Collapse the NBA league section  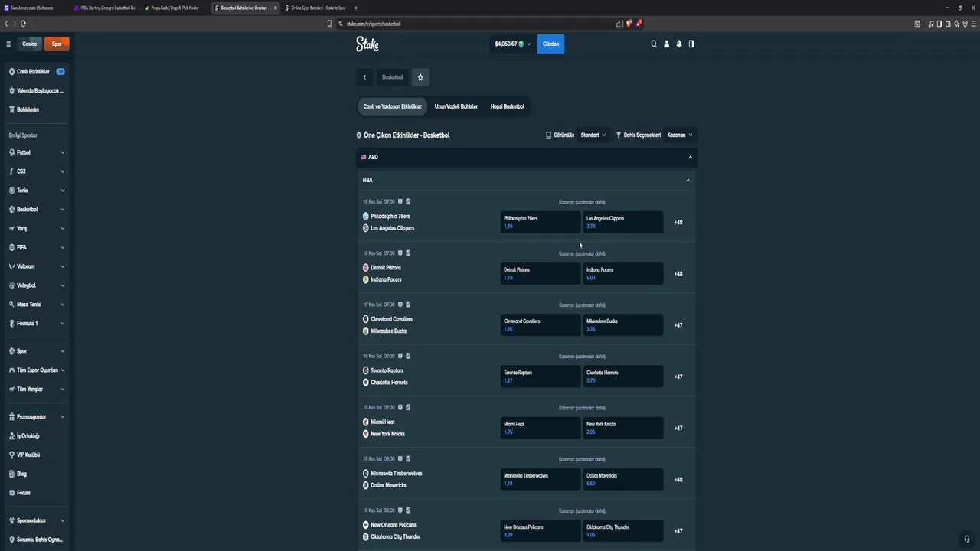(x=688, y=181)
